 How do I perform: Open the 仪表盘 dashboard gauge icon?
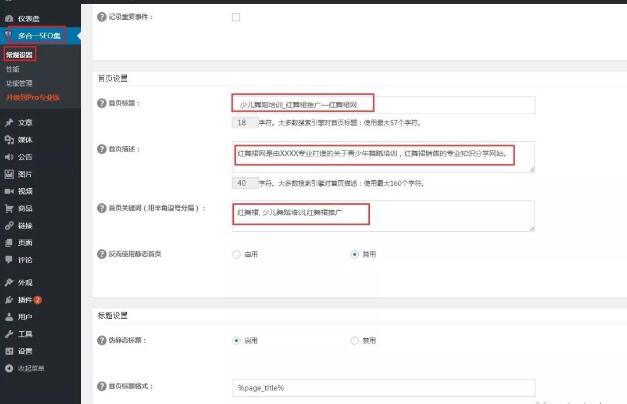9,18
